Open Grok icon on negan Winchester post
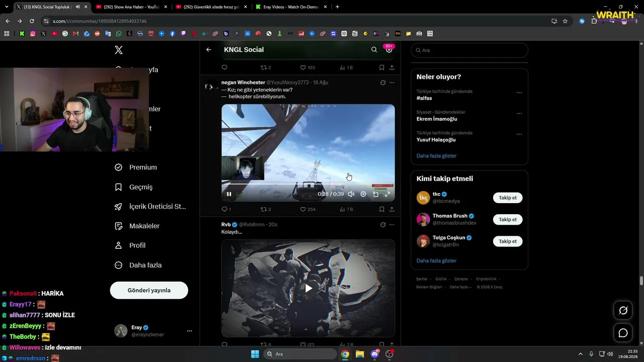The height and width of the screenshot is (362, 644). [x=383, y=82]
